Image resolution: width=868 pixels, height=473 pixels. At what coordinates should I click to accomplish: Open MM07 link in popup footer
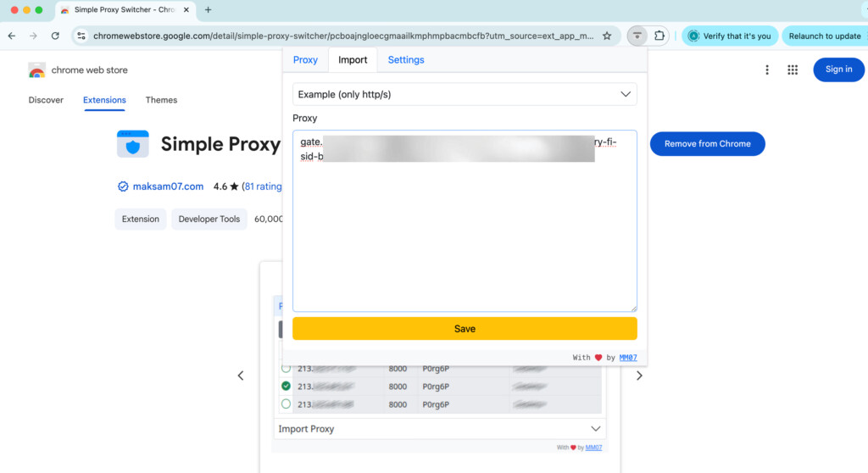tap(628, 358)
